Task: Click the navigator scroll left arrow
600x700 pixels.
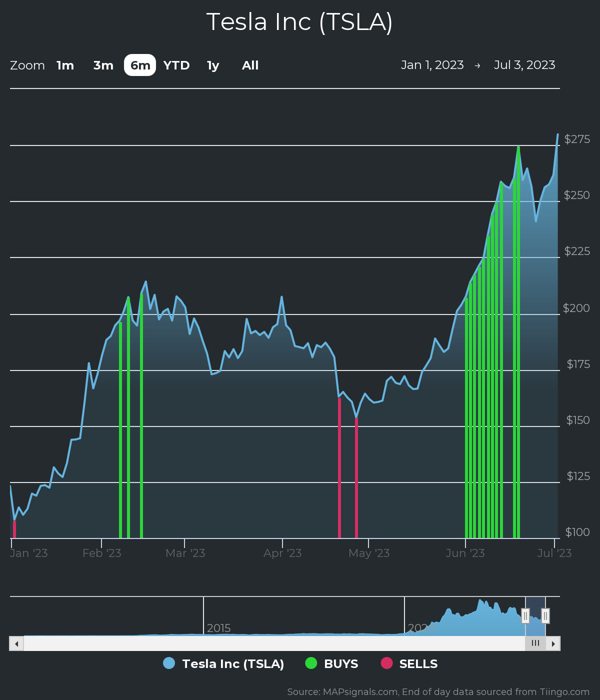Action: click(16, 643)
